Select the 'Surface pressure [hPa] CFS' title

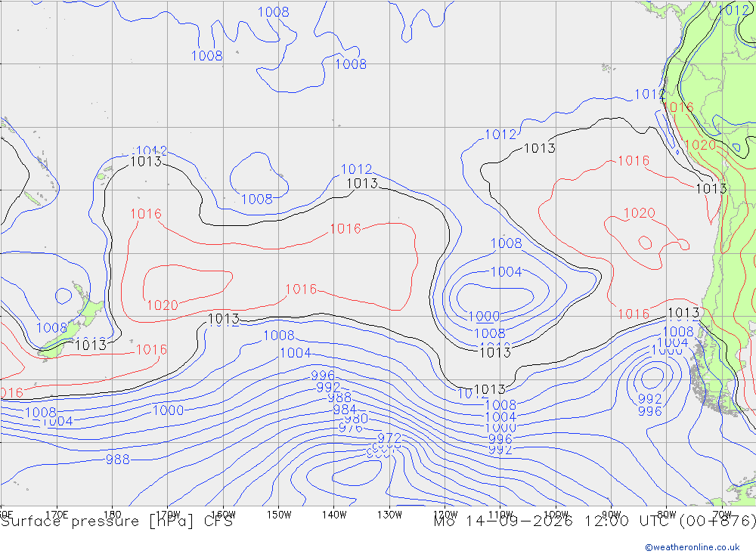point(116,522)
